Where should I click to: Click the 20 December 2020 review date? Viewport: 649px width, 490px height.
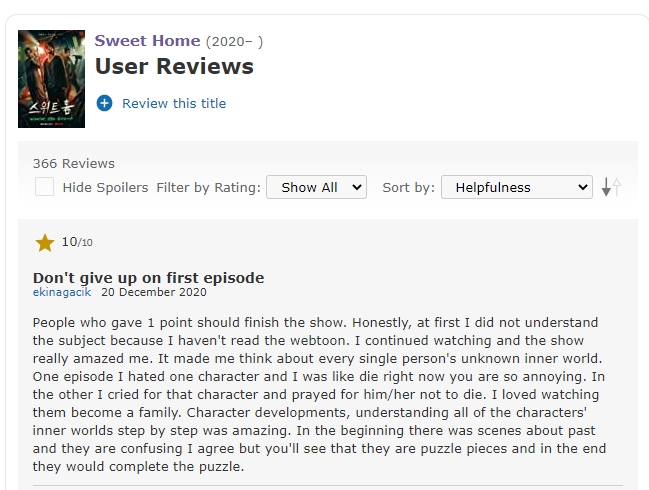click(x=154, y=292)
